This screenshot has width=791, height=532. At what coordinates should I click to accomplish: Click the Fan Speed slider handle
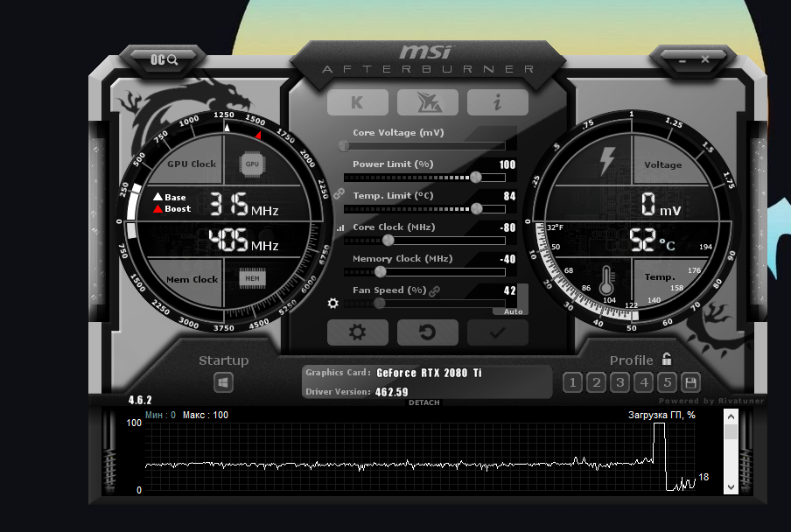(380, 303)
